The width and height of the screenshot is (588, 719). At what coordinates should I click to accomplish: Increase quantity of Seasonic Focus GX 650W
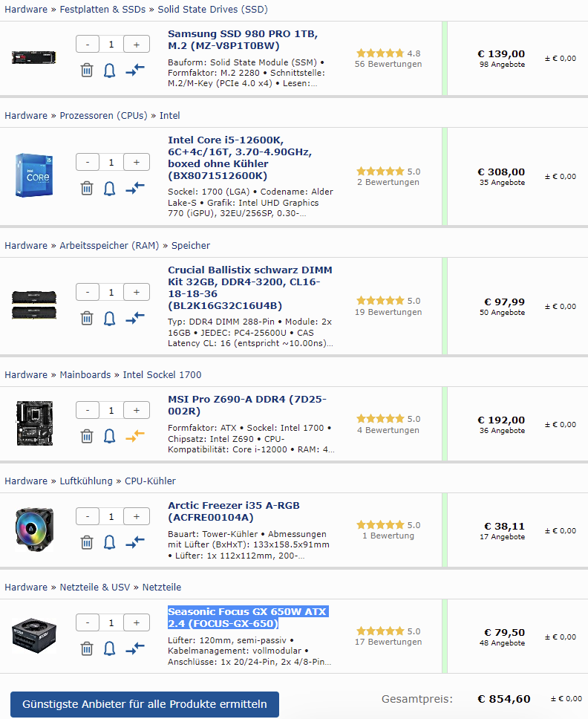pyautogui.click(x=137, y=622)
